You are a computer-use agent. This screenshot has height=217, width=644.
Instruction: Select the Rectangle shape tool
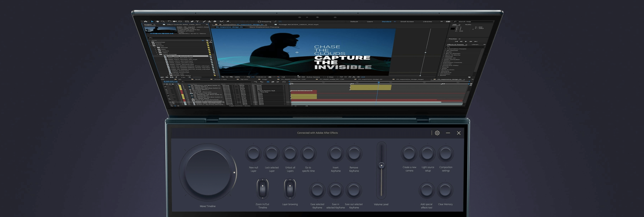coord(187,22)
